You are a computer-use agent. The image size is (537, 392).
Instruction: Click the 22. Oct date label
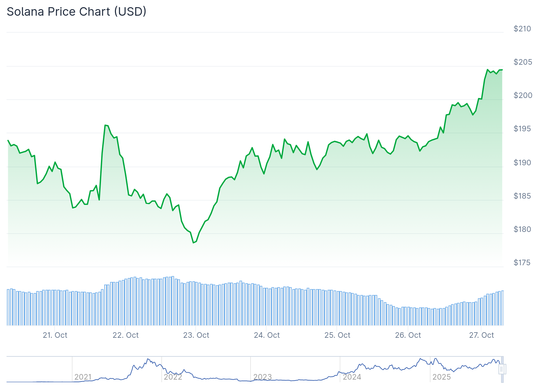[125, 335]
